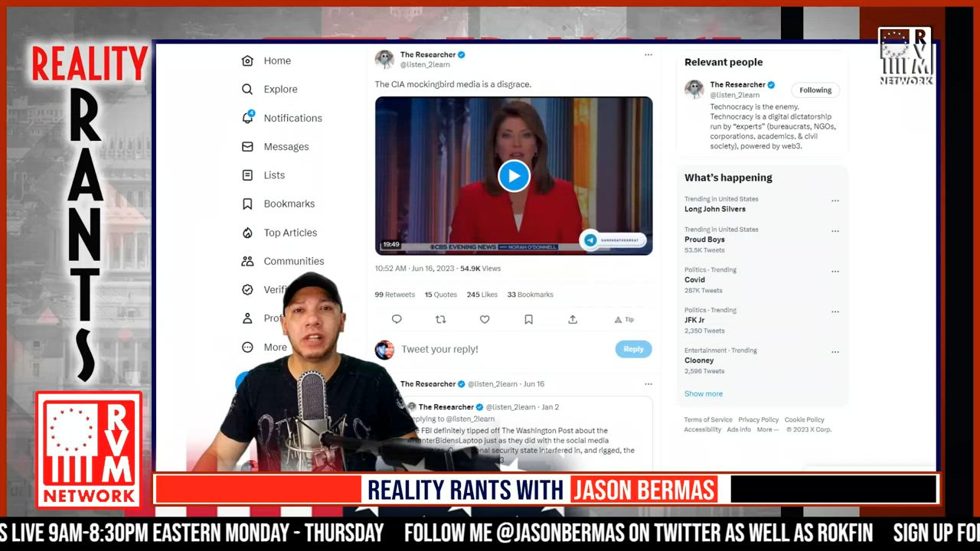Image resolution: width=980 pixels, height=551 pixels.
Task: Like the tweet with heart icon
Action: coord(485,319)
